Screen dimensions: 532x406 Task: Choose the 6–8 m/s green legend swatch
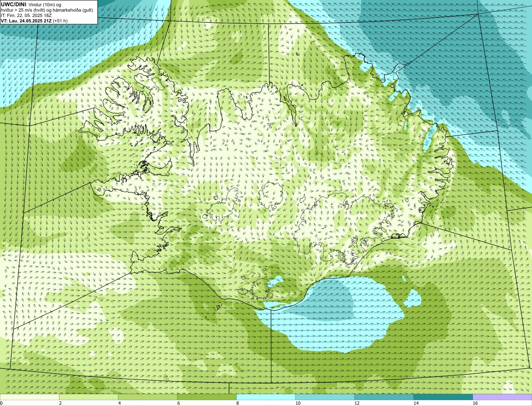[207, 397]
